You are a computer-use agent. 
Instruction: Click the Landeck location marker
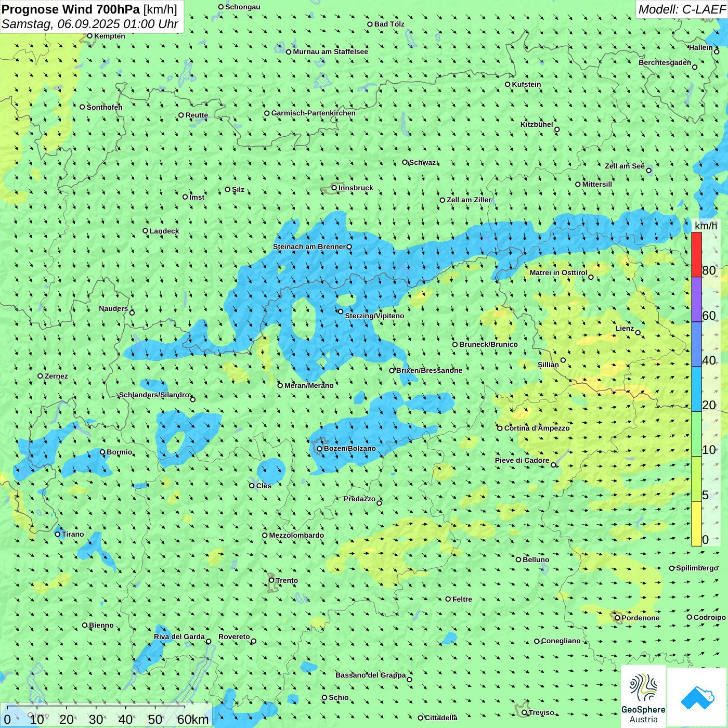(x=146, y=231)
